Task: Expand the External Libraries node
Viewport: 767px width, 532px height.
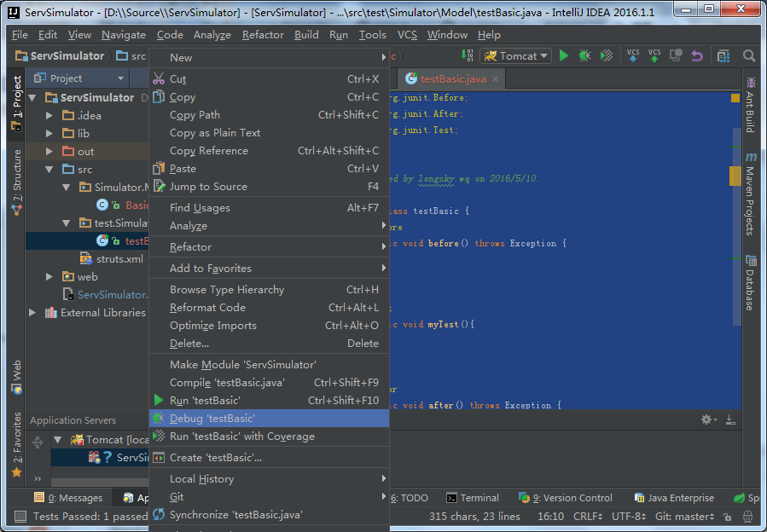Action: coord(32,312)
